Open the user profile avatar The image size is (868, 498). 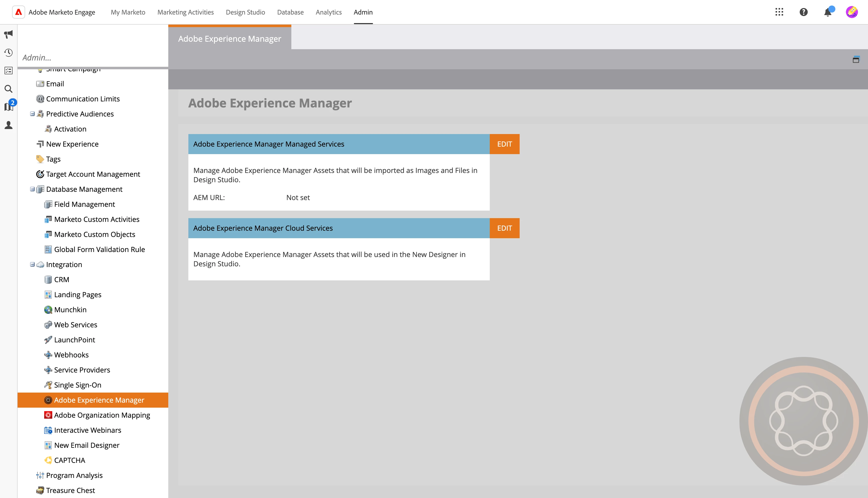(x=852, y=12)
